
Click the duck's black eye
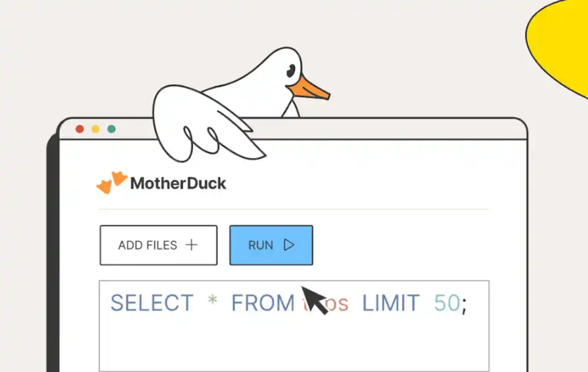click(x=291, y=71)
